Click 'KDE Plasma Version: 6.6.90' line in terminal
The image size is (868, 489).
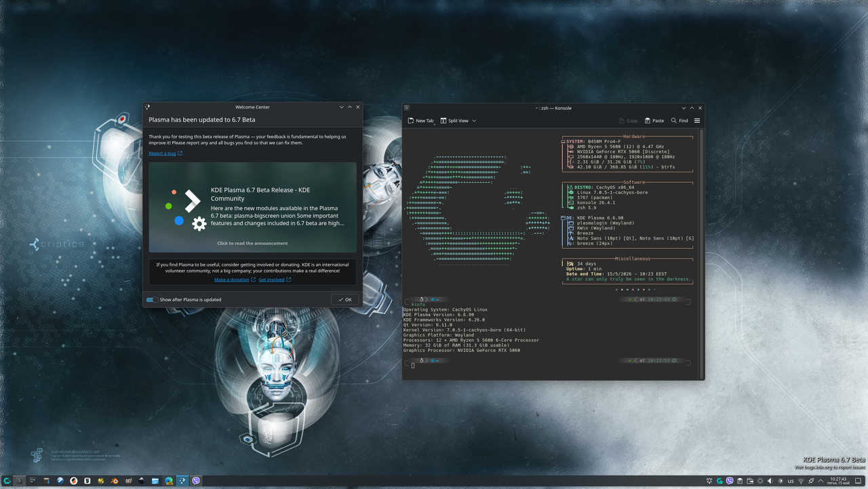[438, 315]
